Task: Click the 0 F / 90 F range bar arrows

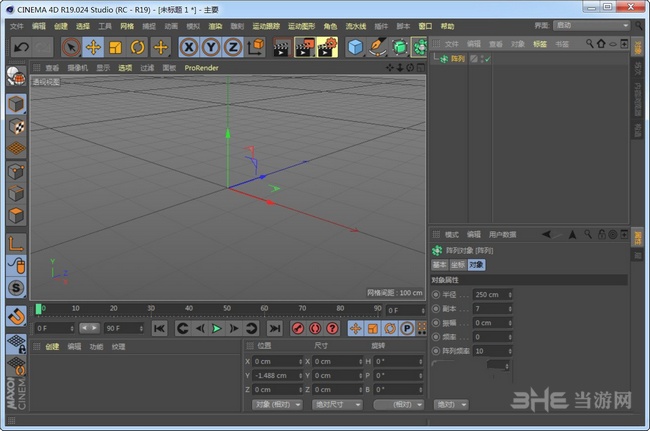Action: [90, 328]
